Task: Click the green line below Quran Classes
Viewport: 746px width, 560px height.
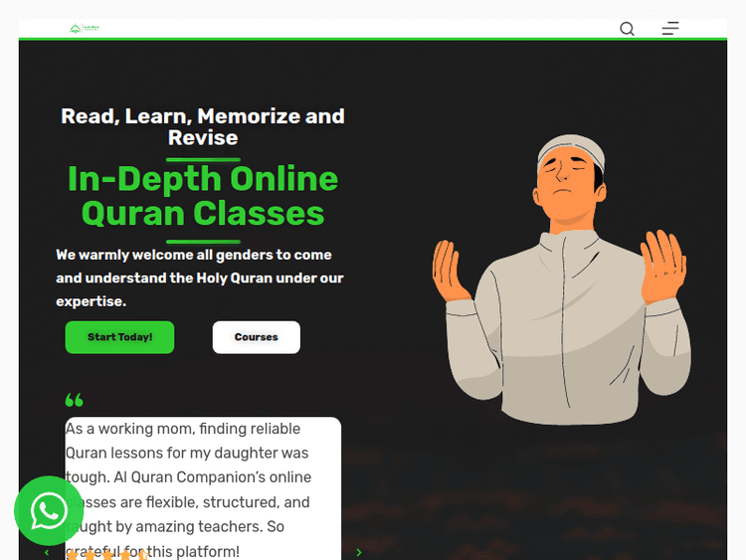Action: (203, 242)
